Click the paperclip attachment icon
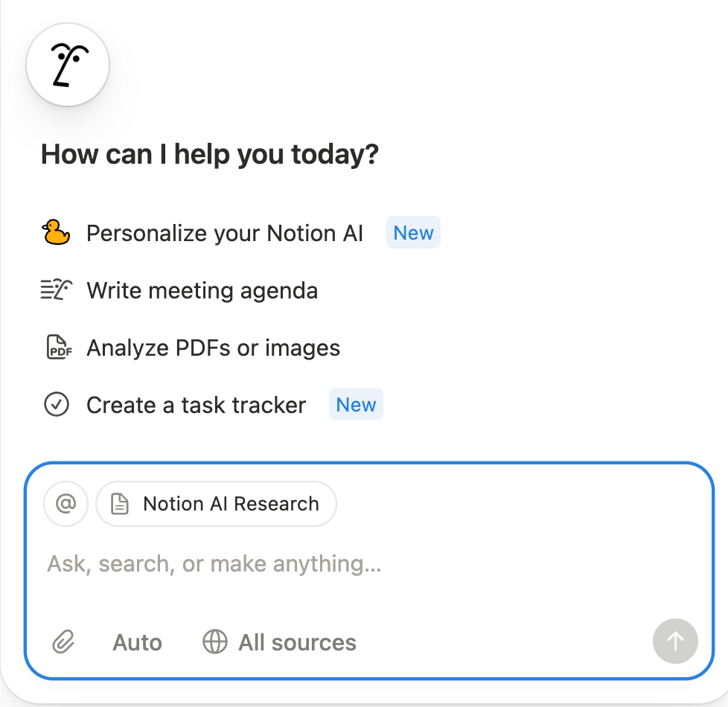728x707 pixels. pyautogui.click(x=64, y=642)
